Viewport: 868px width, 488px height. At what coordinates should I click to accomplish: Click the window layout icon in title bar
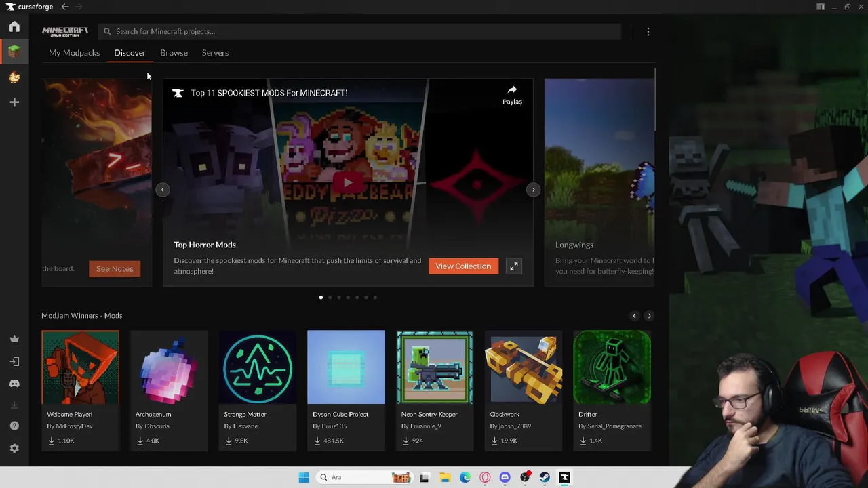(x=821, y=7)
